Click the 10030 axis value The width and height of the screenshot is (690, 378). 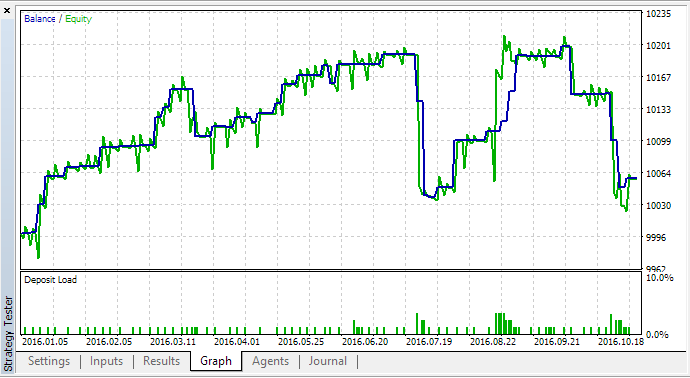coord(658,206)
